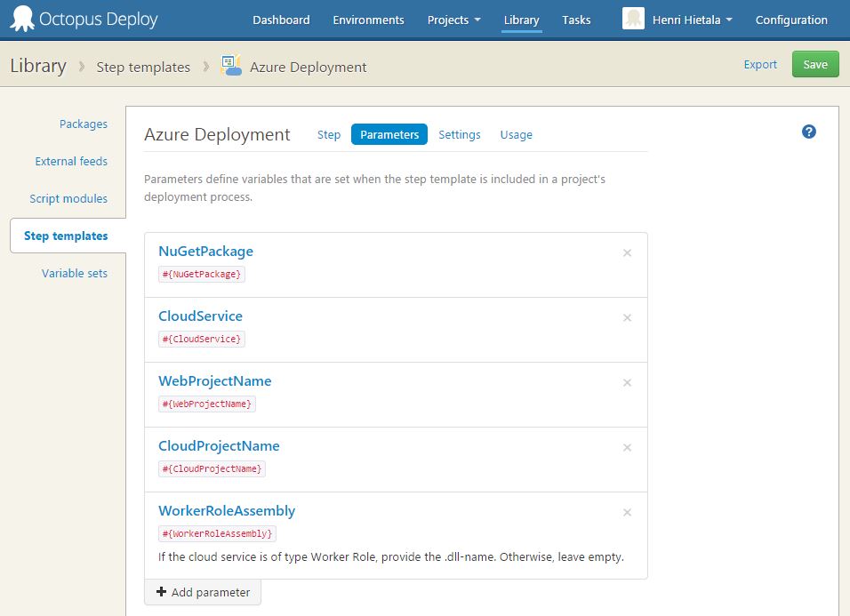Click the #{WebProjectName} variable code tag
The image size is (850, 616).
(207, 404)
